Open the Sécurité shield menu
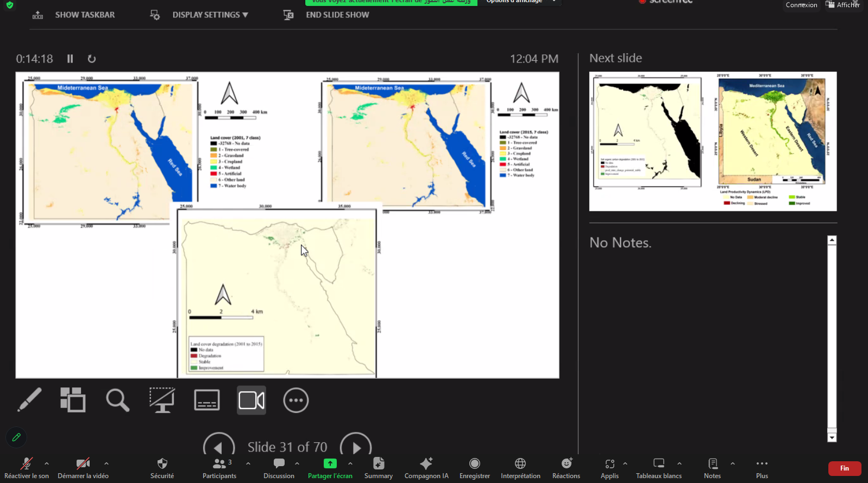 [162, 468]
